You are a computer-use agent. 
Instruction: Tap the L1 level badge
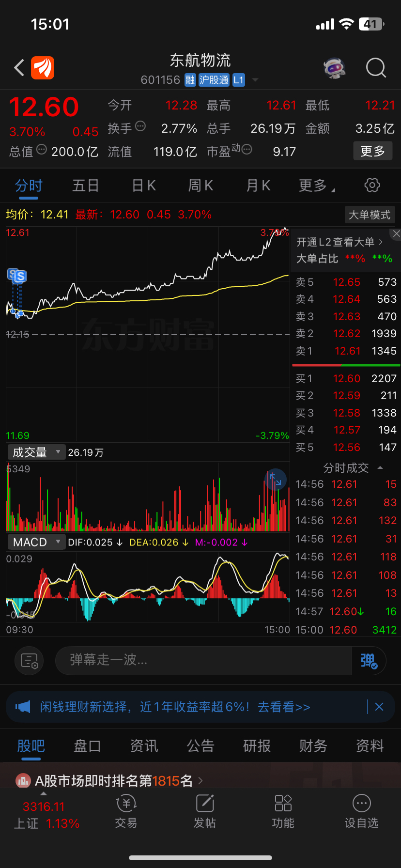(x=239, y=80)
